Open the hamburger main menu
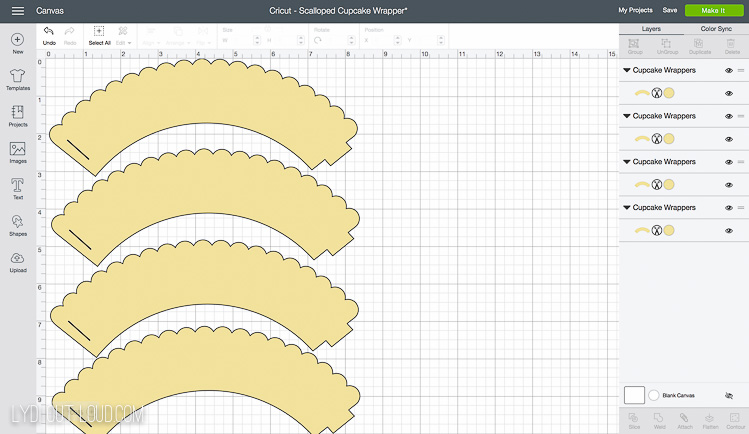 click(18, 11)
